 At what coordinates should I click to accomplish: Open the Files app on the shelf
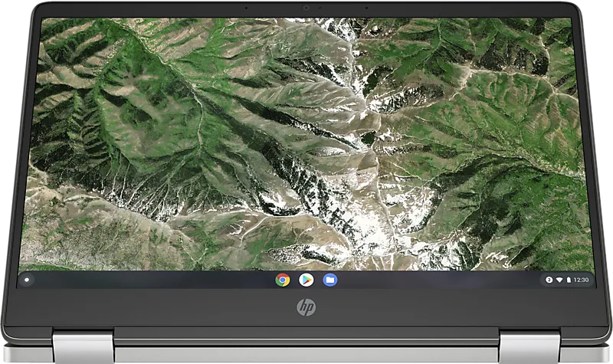tap(330, 280)
